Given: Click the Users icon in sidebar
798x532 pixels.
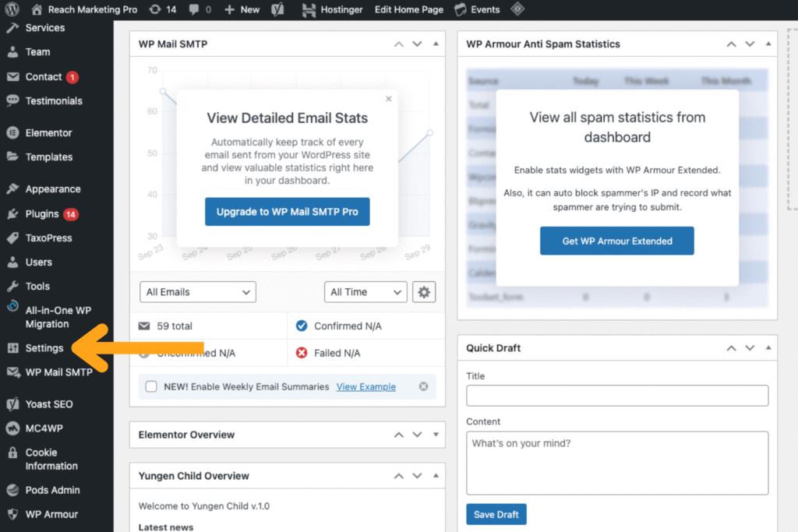Looking at the screenshot, I should tap(12, 262).
